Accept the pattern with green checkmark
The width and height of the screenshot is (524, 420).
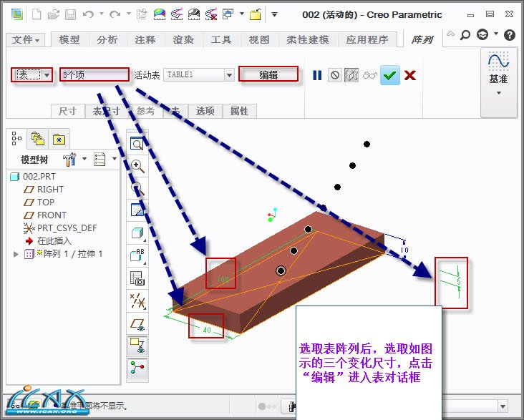(x=390, y=75)
